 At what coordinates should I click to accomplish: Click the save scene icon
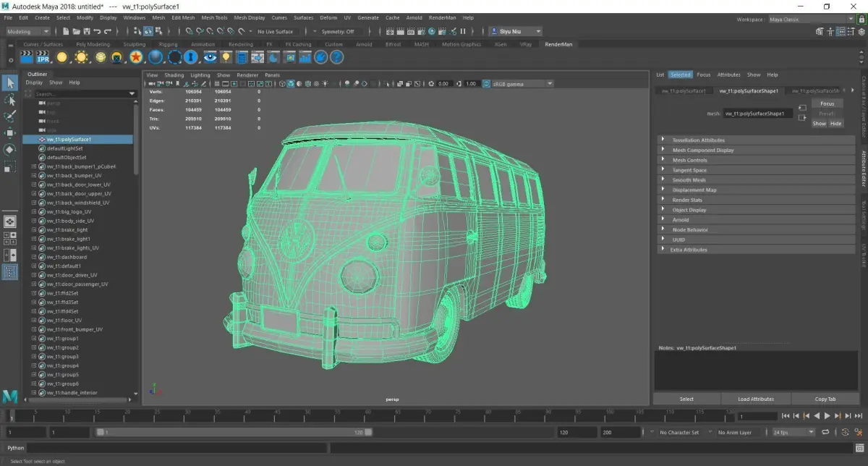(87, 32)
